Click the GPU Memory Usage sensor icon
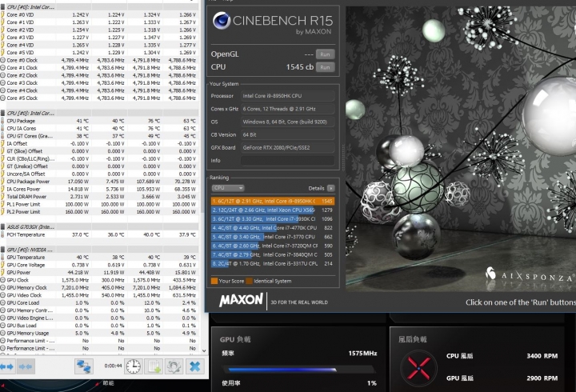Image resolution: width=576 pixels, height=392 pixels. pyautogui.click(x=3, y=334)
